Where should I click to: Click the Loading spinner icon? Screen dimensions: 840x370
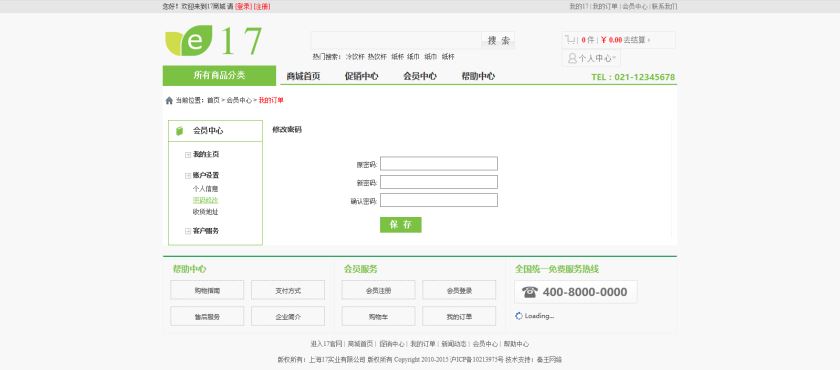click(519, 316)
